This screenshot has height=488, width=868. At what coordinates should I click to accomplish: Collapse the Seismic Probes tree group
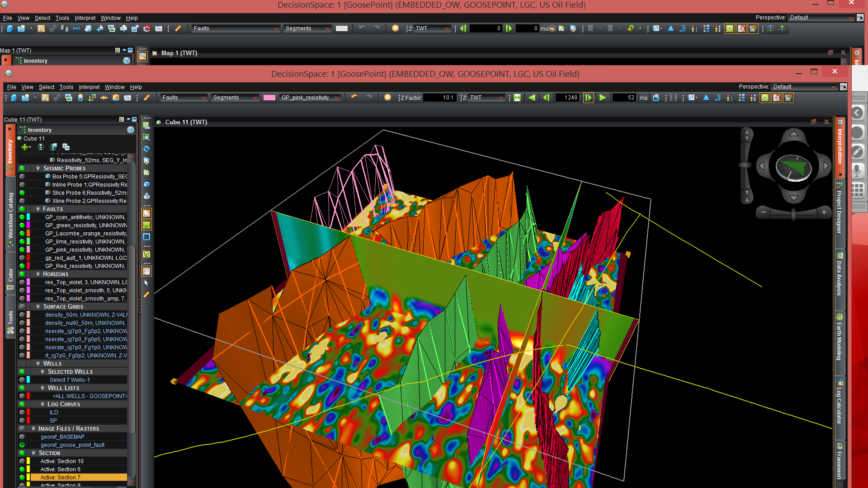38,169
